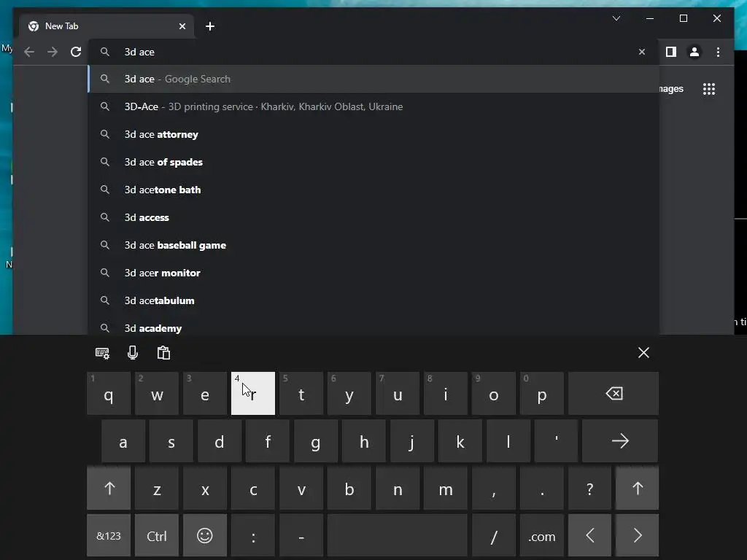
Task: Go back with the back arrow
Action: tap(29, 52)
